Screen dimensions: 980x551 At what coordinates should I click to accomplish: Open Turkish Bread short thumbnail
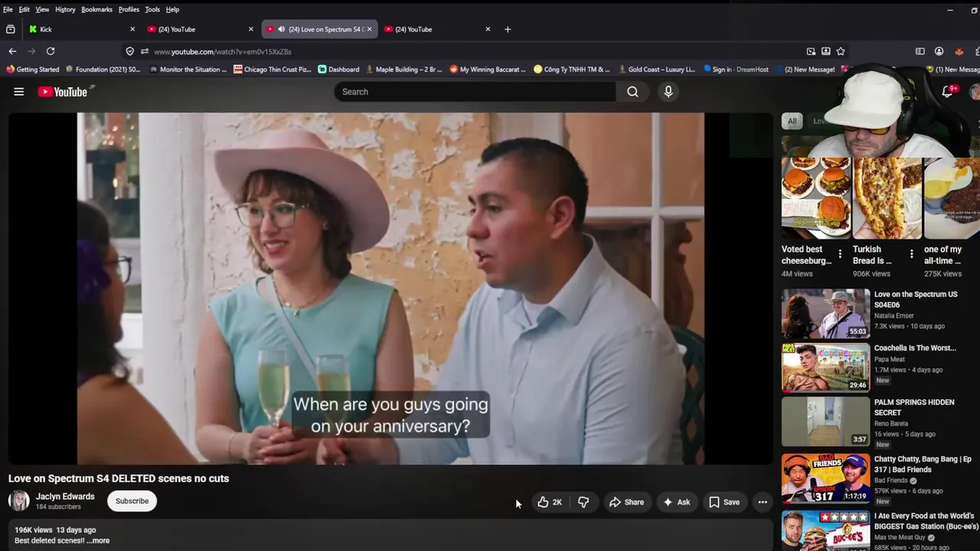(x=887, y=197)
